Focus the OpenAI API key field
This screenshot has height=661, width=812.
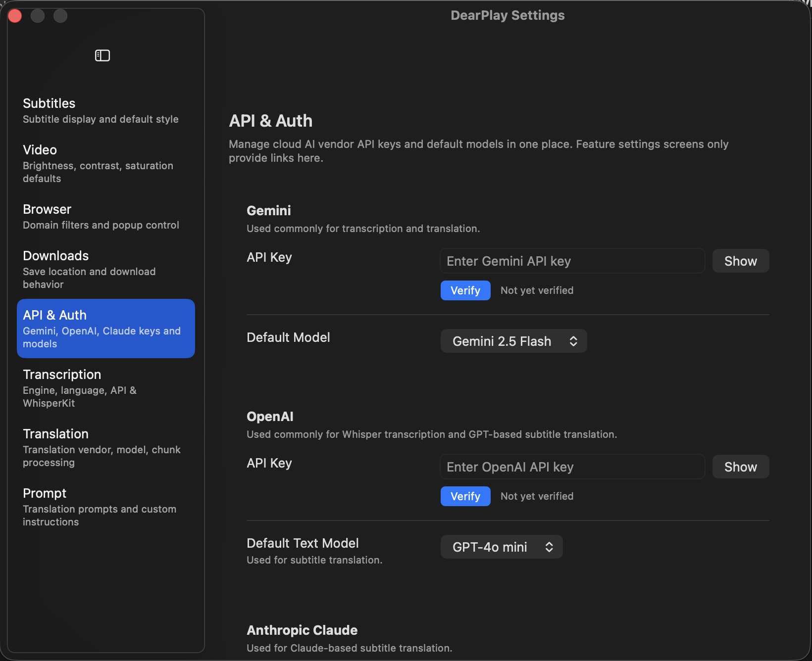(572, 467)
